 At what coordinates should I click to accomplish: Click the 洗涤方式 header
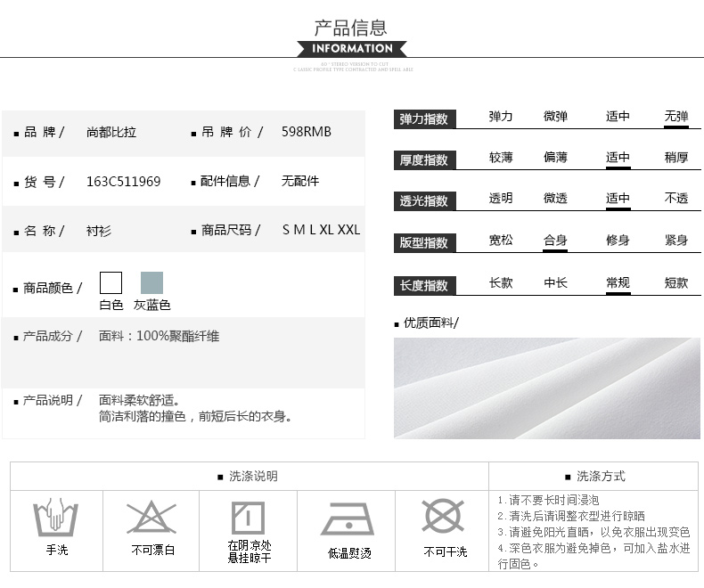[601, 477]
